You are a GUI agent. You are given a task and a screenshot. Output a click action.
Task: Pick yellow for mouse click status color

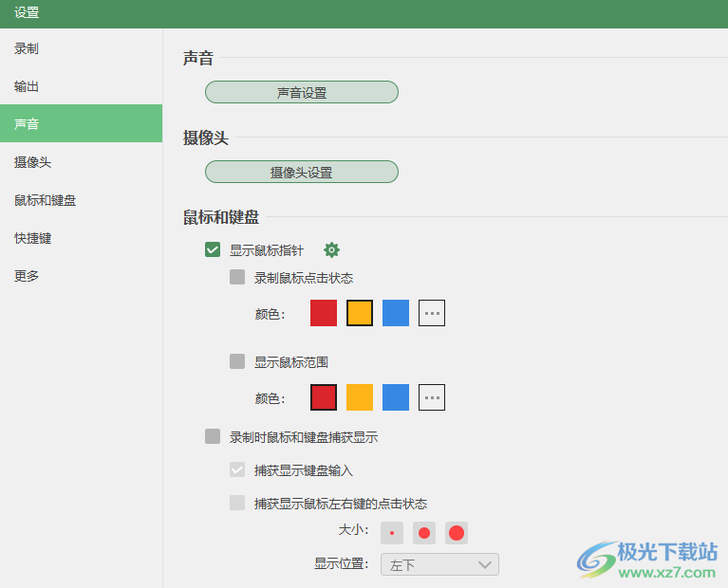(360, 313)
